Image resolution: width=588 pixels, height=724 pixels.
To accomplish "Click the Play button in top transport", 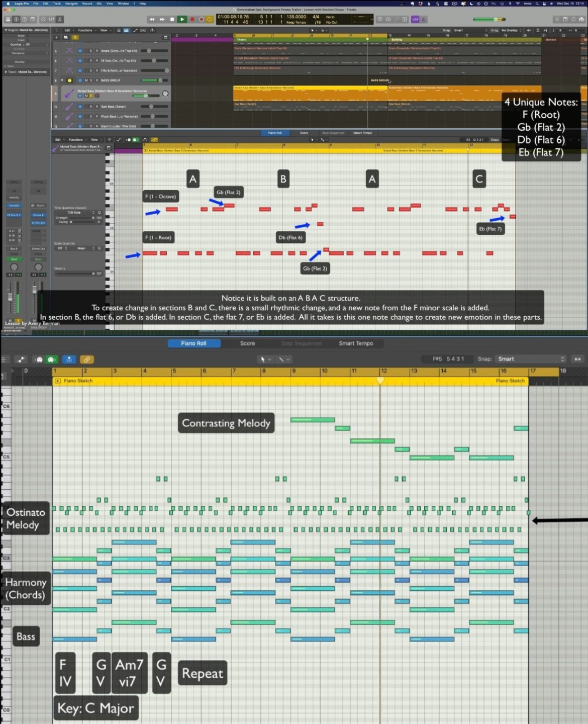I will 182,20.
